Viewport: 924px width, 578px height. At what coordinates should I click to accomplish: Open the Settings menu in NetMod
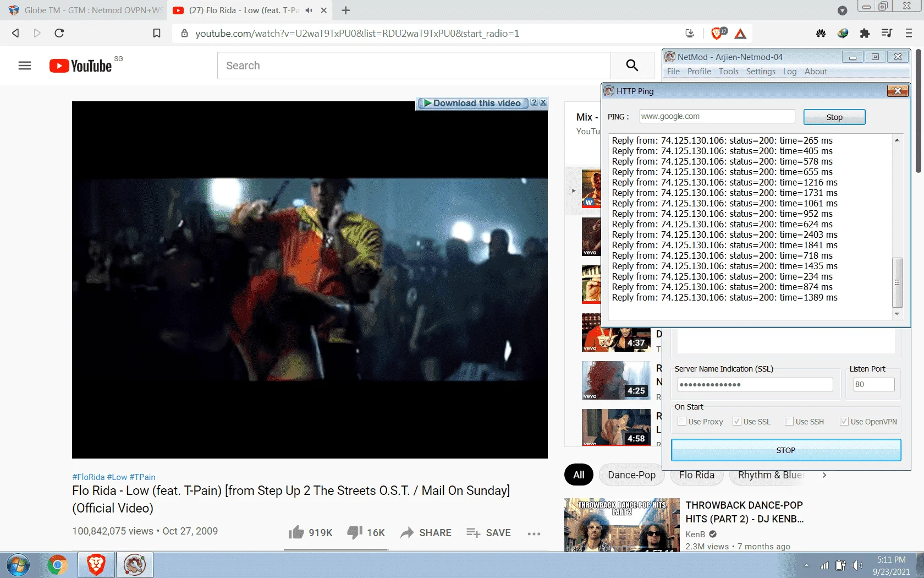[x=761, y=72]
